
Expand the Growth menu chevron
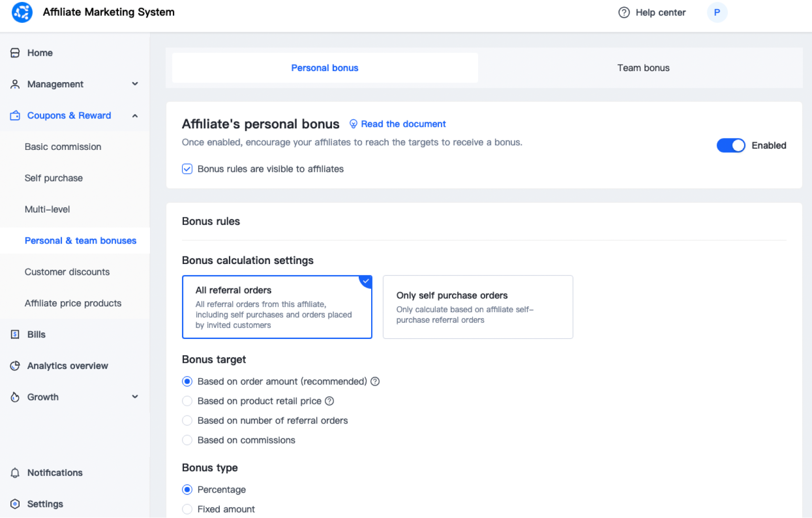135,397
